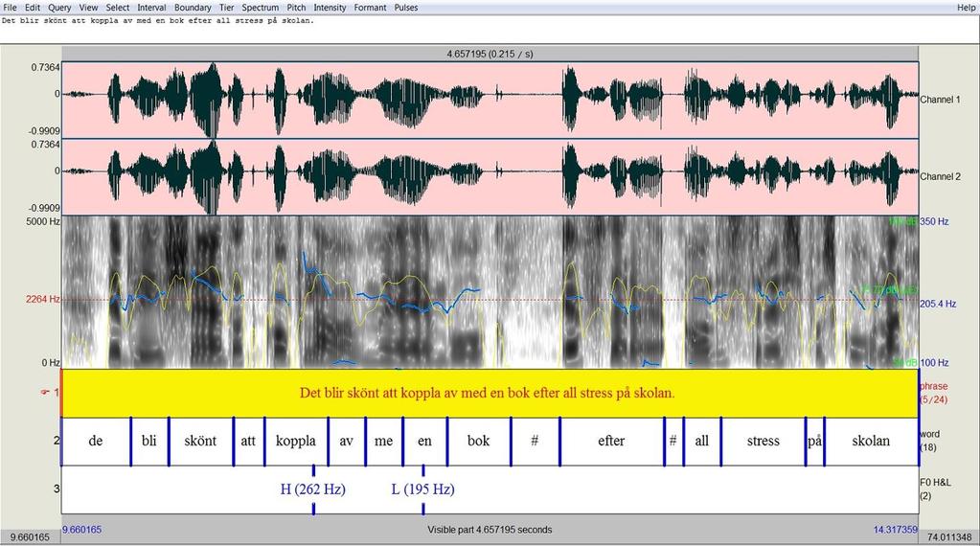
Task: Select the word interval "stress"
Action: tap(763, 441)
